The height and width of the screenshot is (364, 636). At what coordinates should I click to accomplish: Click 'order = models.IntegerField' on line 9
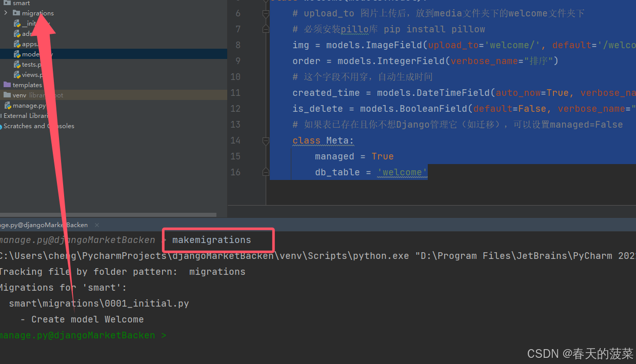(369, 61)
